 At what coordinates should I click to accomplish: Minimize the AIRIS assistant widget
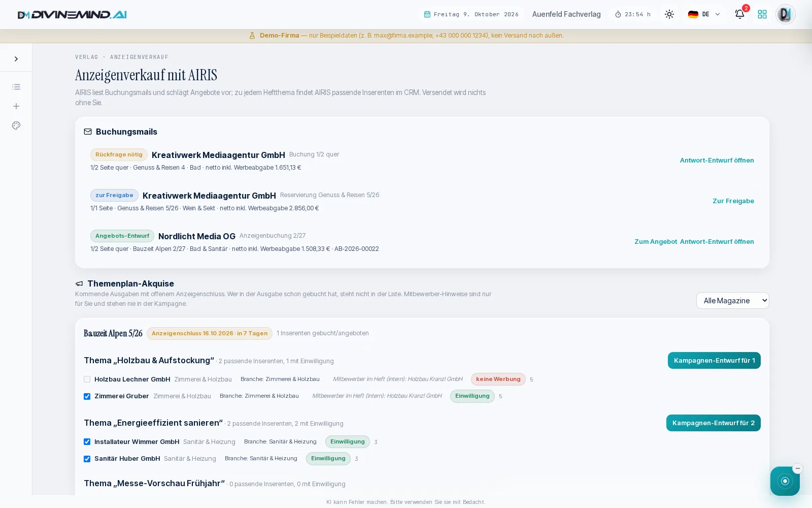[x=798, y=468]
